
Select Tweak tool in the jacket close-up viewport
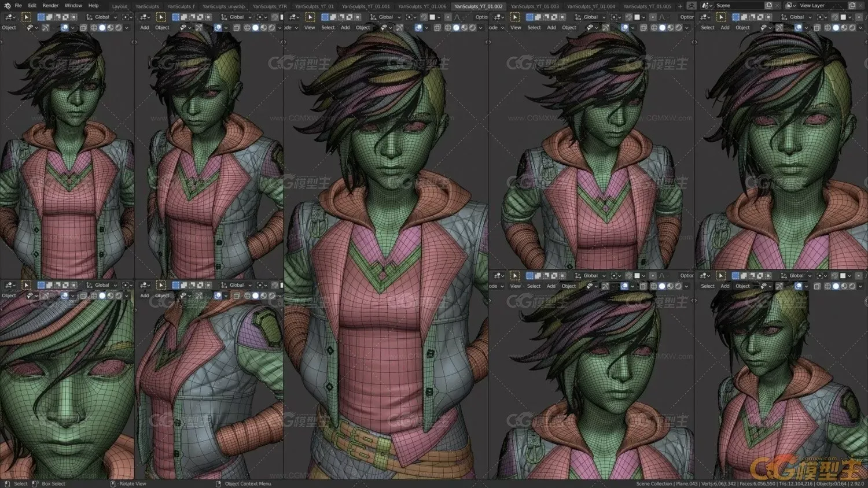click(161, 285)
